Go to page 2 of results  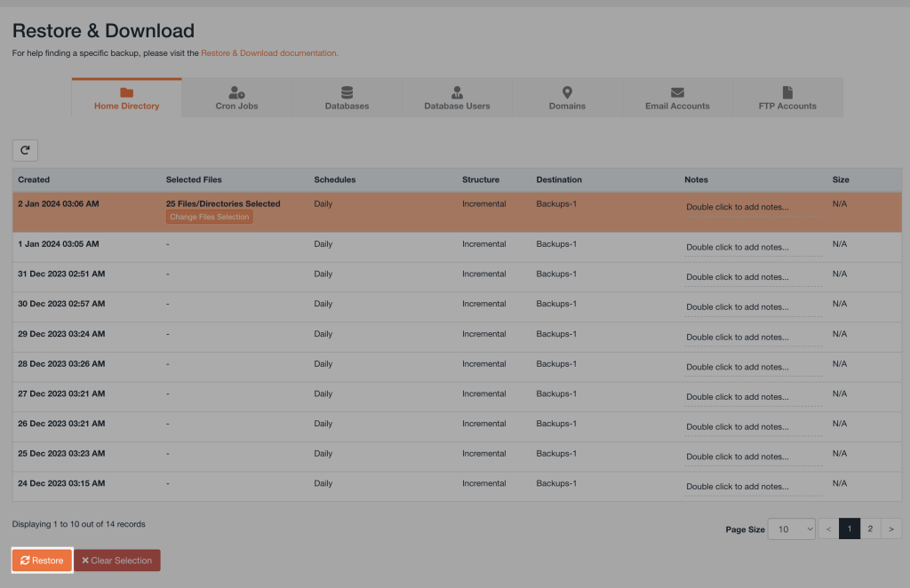(x=870, y=528)
